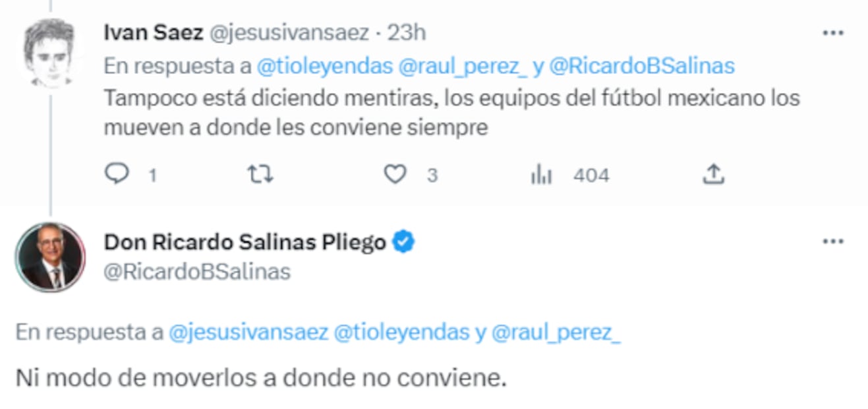Image resolution: width=868 pixels, height=409 pixels.
Task: Open @jesusivansaez mention in Ricardo's reply line
Action: [x=248, y=332]
